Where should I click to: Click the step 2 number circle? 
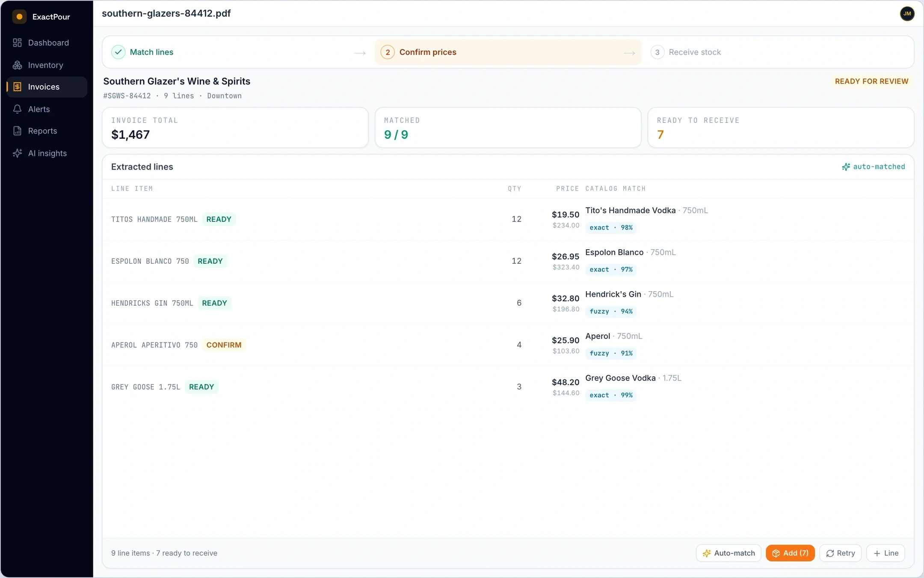coord(388,52)
